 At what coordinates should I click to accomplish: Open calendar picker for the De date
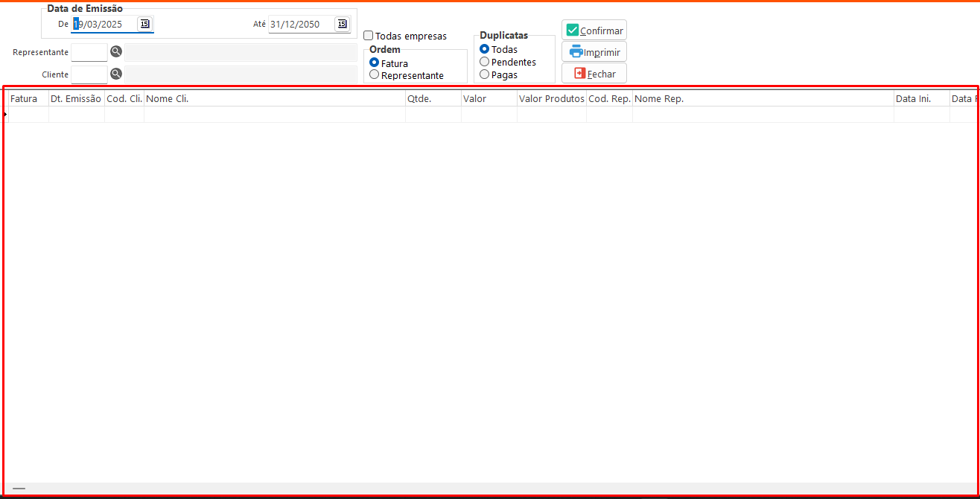click(x=144, y=24)
